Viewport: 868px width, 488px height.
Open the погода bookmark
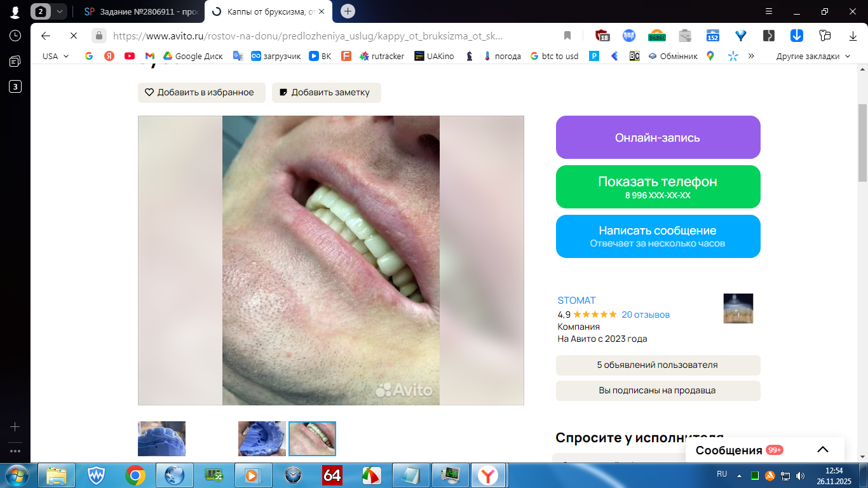pos(502,56)
